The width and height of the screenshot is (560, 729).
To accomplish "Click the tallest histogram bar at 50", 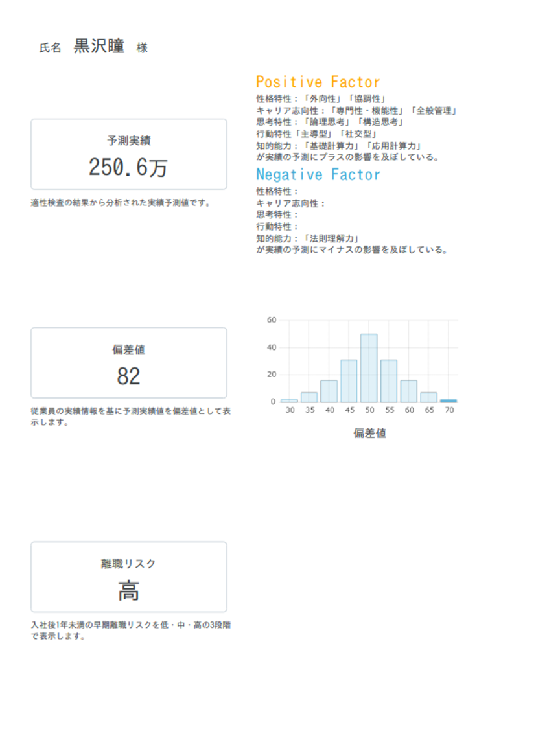I will pyautogui.click(x=369, y=368).
